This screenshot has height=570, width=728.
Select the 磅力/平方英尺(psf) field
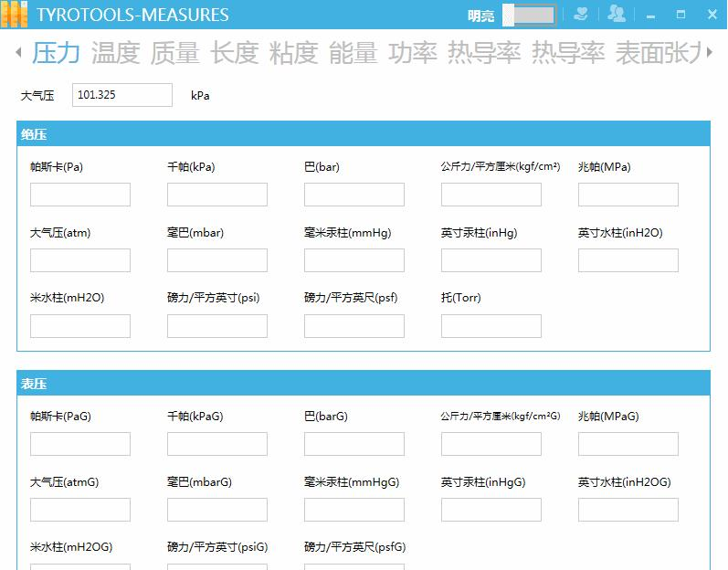pyautogui.click(x=354, y=326)
